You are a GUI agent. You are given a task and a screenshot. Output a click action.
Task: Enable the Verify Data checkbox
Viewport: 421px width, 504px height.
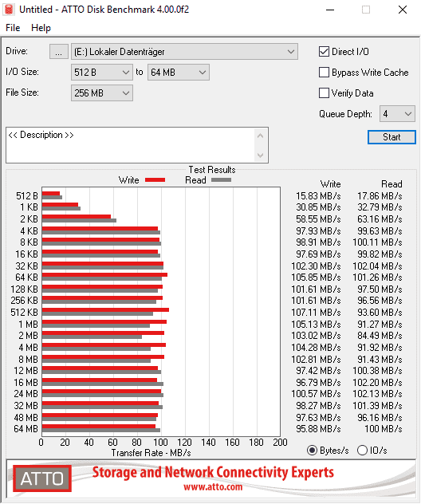[324, 93]
